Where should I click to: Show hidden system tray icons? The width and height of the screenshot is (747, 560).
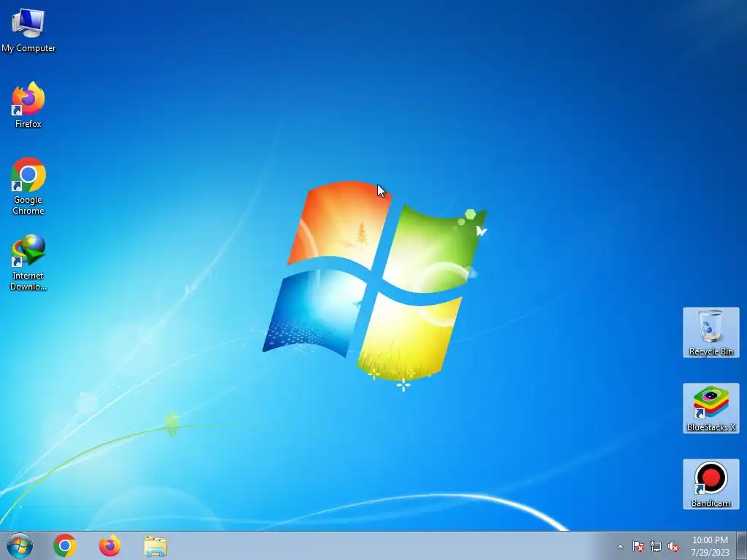[620, 546]
